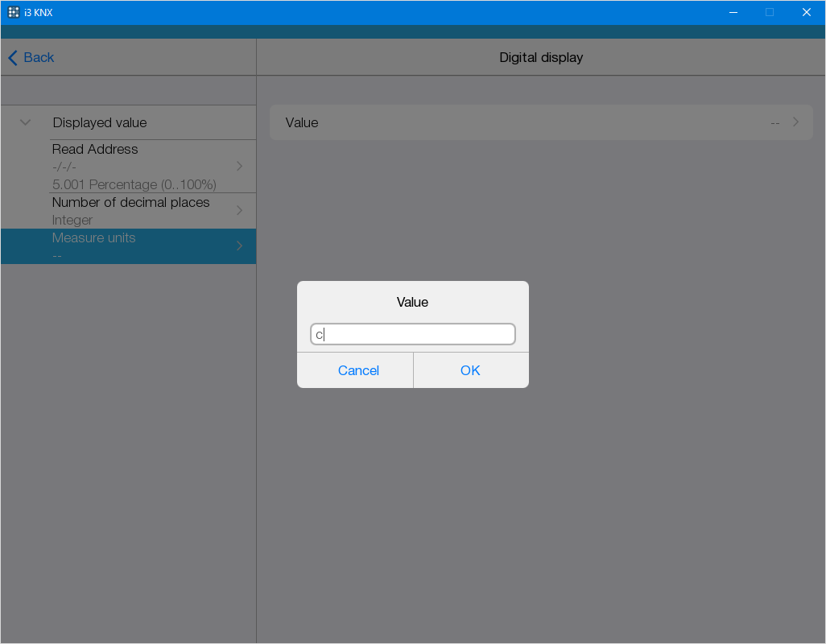
Task: Open Number of decimal places setting
Action: pos(130,210)
